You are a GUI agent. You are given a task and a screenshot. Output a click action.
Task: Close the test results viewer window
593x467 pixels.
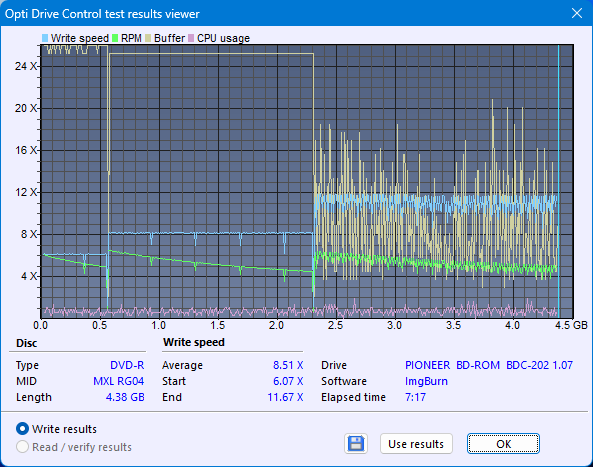[x=577, y=13]
